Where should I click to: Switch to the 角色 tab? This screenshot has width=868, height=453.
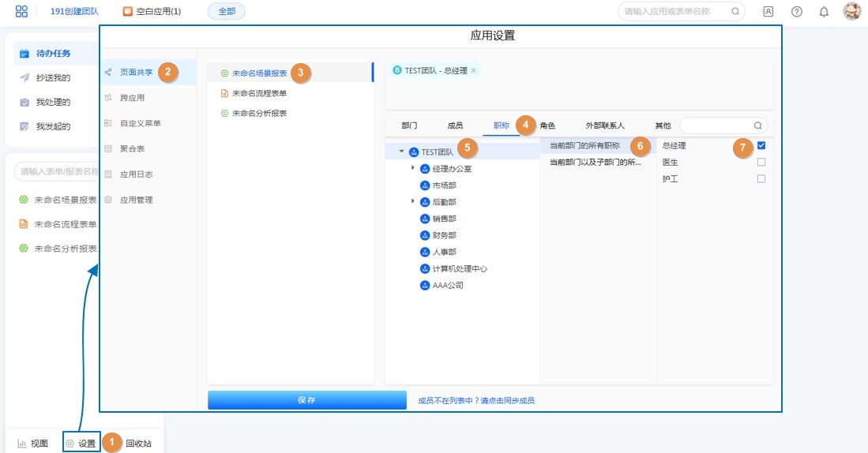(x=547, y=125)
